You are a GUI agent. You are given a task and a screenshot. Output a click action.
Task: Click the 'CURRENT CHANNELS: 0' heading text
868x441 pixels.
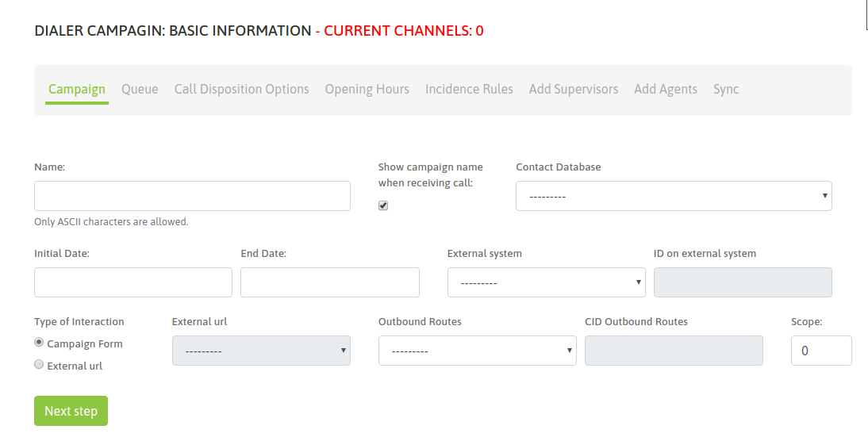(x=404, y=30)
